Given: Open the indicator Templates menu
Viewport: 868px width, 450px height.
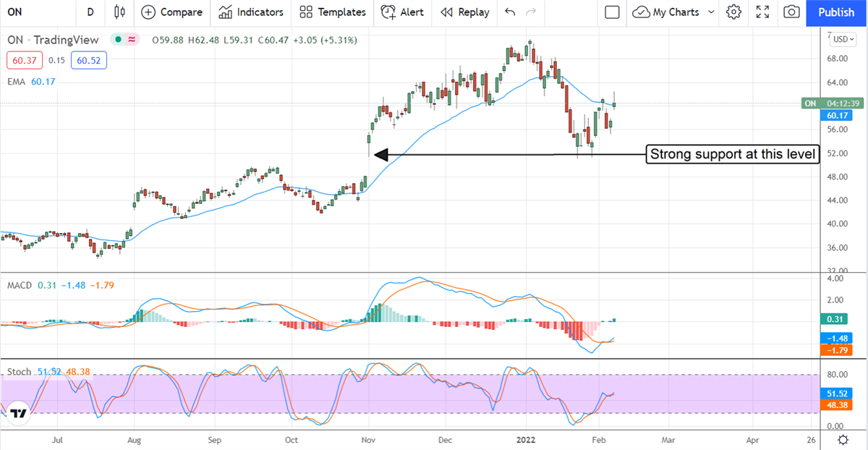Looking at the screenshot, I should pos(333,12).
